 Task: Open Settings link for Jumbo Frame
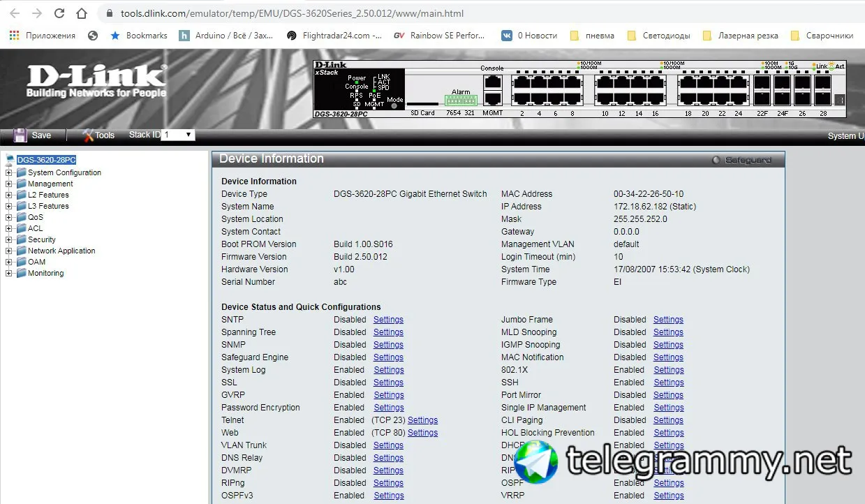[668, 320]
